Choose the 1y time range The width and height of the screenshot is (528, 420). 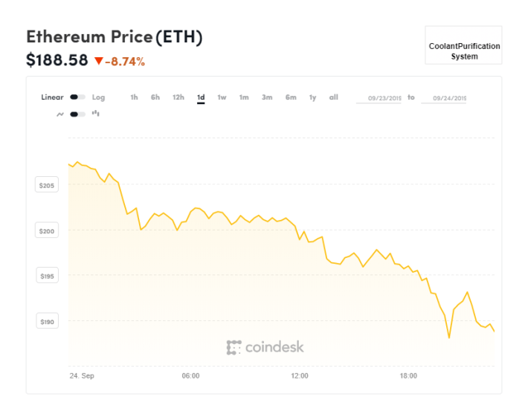(x=313, y=97)
